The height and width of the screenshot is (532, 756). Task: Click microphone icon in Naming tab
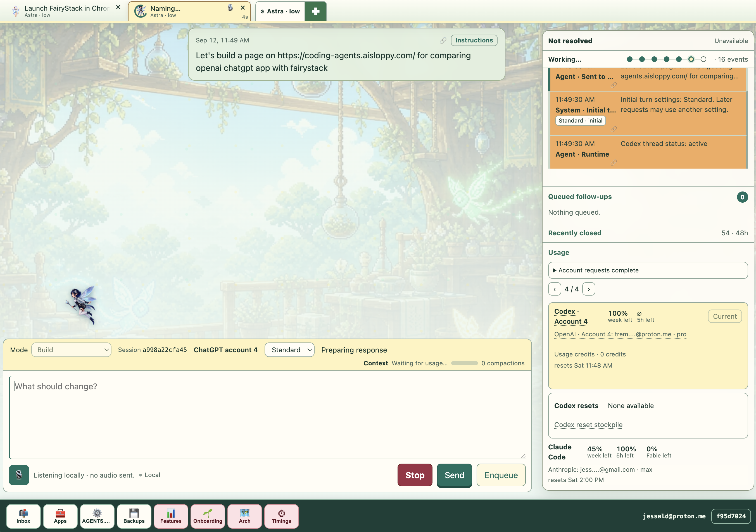point(230,8)
